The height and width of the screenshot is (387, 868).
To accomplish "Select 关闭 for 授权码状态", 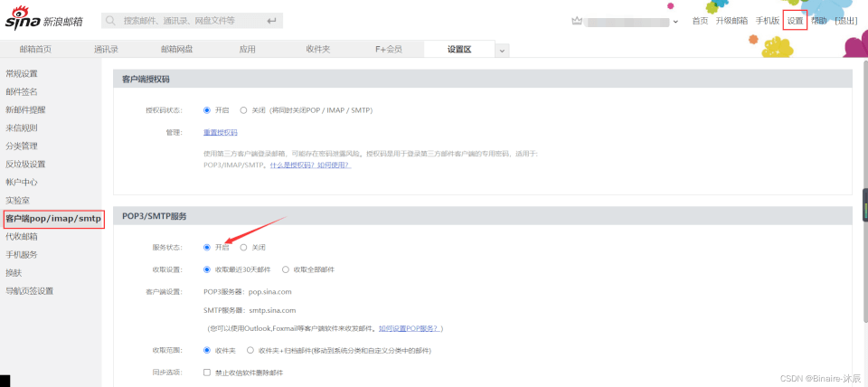I will (x=244, y=110).
